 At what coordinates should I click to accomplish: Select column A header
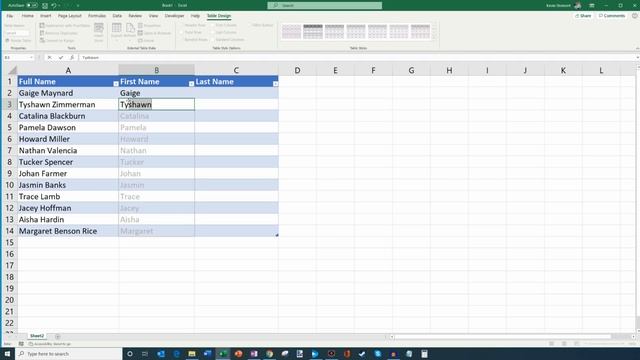pyautogui.click(x=68, y=70)
